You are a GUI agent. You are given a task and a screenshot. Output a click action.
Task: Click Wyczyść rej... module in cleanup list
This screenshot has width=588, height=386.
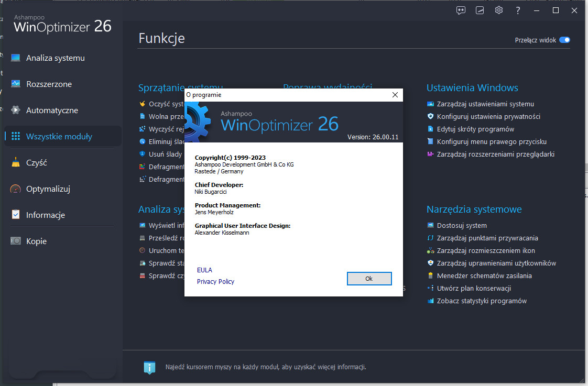pos(166,129)
